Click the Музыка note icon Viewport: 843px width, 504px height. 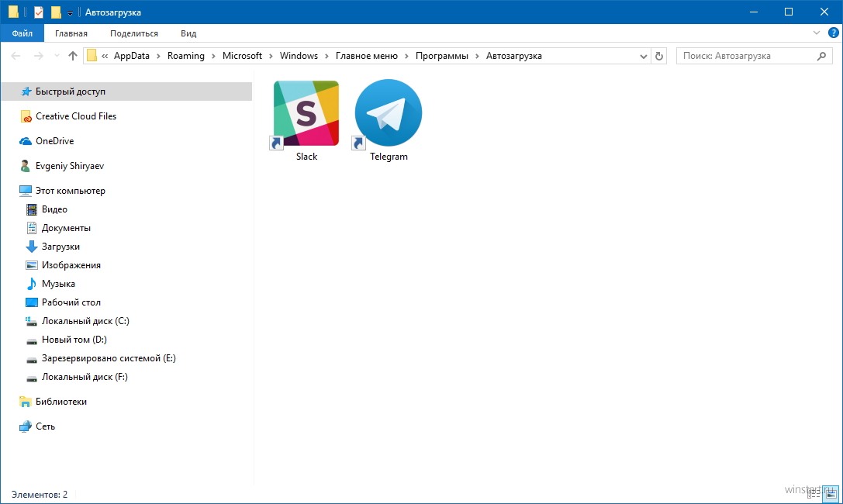(x=32, y=284)
